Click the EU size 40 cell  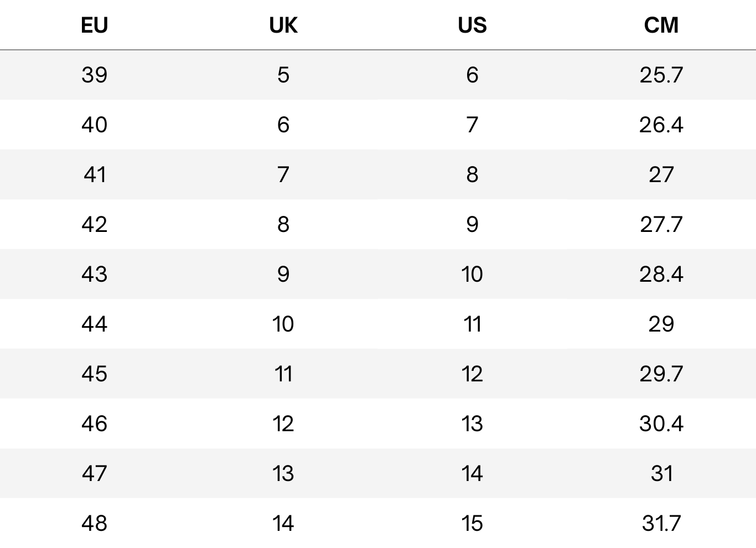[x=94, y=125]
